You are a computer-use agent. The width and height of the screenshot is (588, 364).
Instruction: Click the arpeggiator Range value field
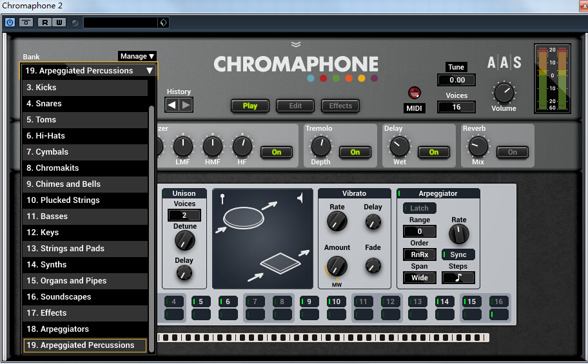(x=420, y=231)
